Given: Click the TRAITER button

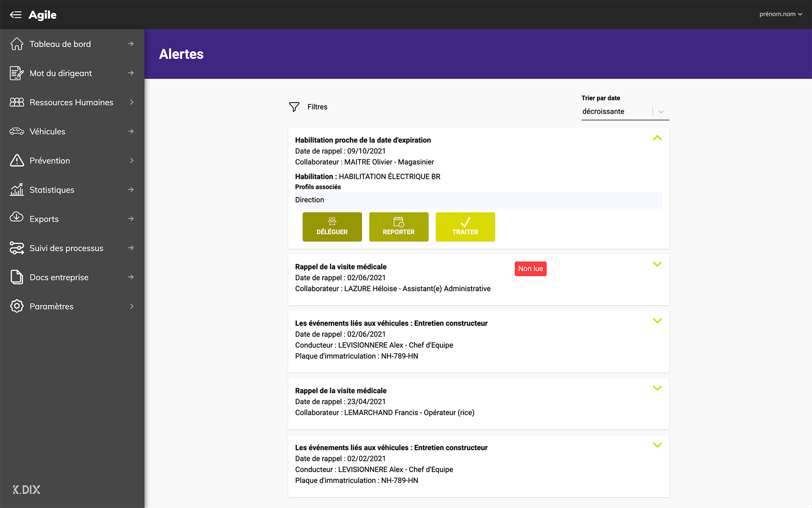Looking at the screenshot, I should click(x=465, y=227).
